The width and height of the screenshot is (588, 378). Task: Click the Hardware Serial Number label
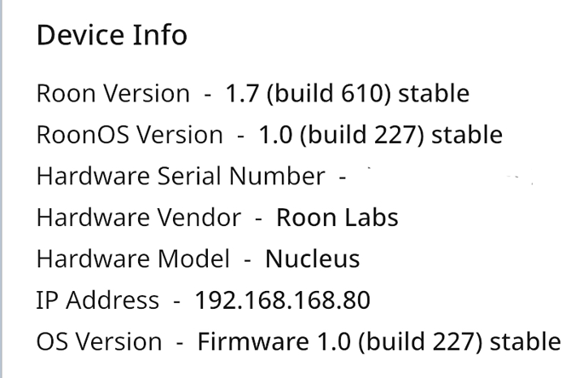(x=180, y=177)
